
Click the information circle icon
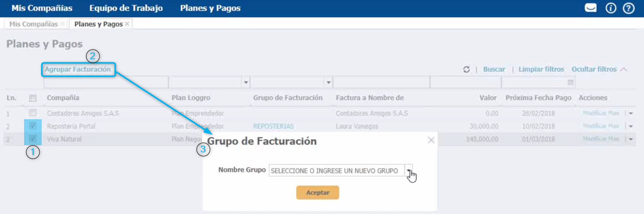tap(611, 8)
